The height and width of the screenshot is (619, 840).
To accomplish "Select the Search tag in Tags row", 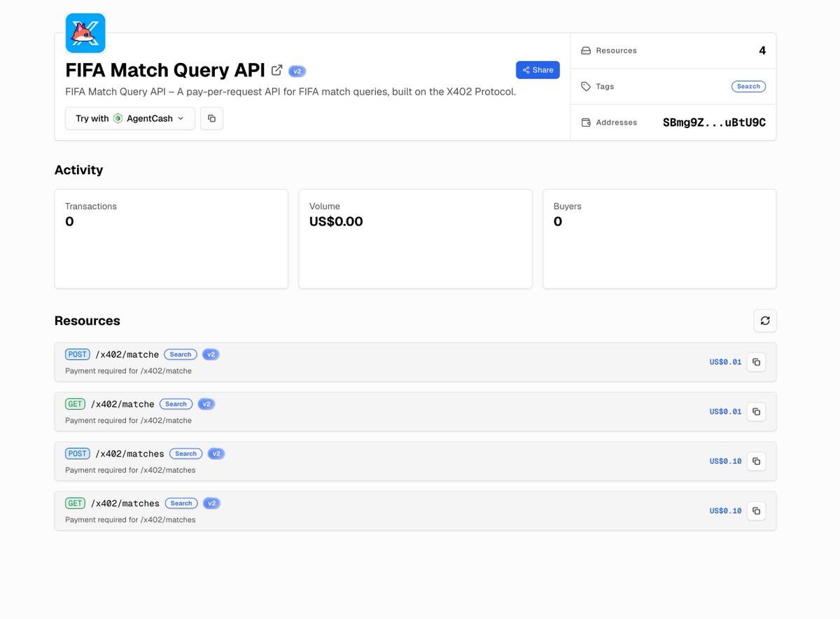I will tap(748, 86).
